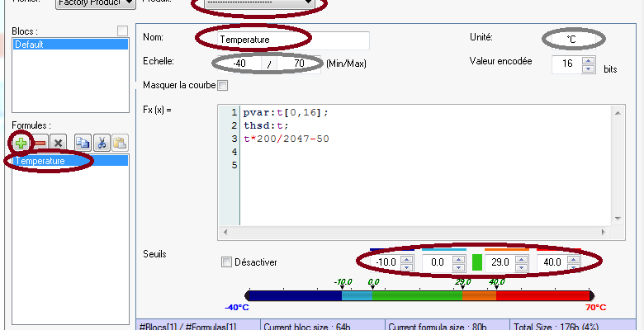Viewport: 644px width, 330px height.
Task: Click the down arrow of the editor vertical scrollbar
Action: [x=618, y=219]
